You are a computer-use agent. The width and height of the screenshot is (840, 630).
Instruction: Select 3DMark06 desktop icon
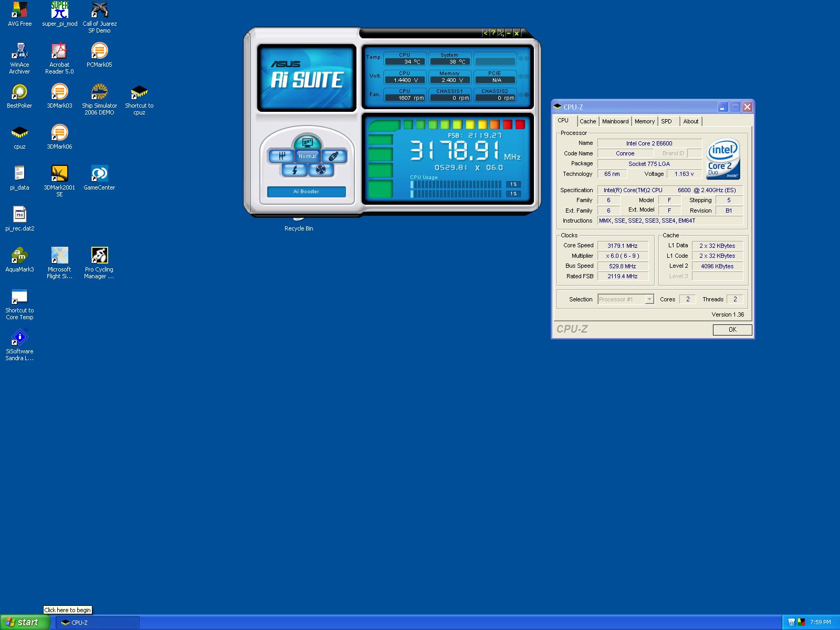pos(59,137)
